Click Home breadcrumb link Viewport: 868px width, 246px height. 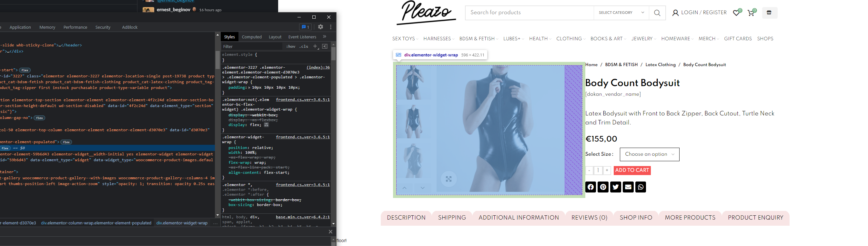coord(591,64)
